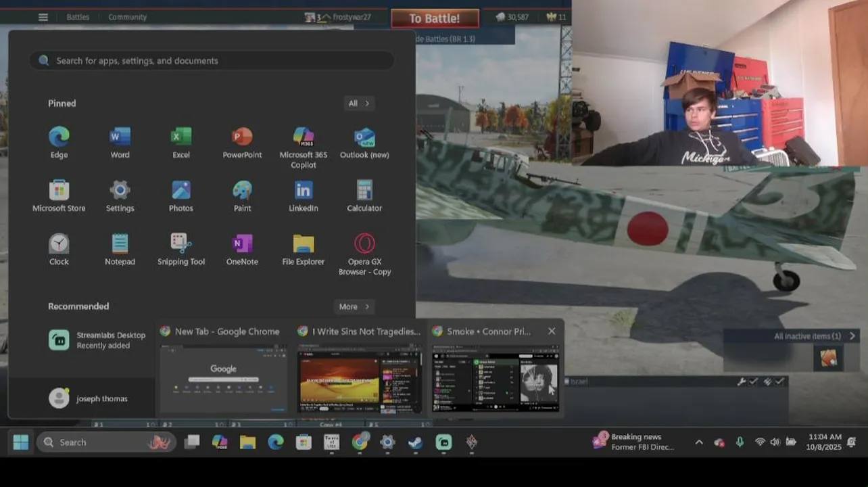Image resolution: width=868 pixels, height=487 pixels.
Task: Open Breaking news widget on taskbar
Action: [635, 442]
